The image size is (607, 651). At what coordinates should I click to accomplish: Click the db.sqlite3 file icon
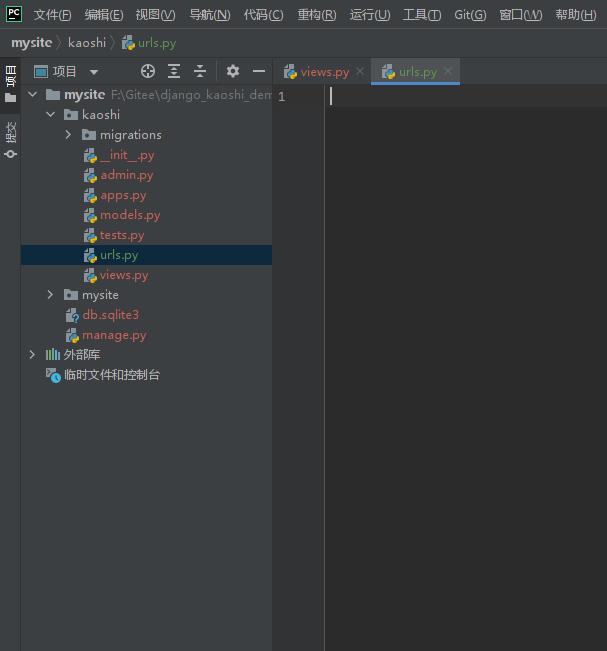(x=72, y=315)
